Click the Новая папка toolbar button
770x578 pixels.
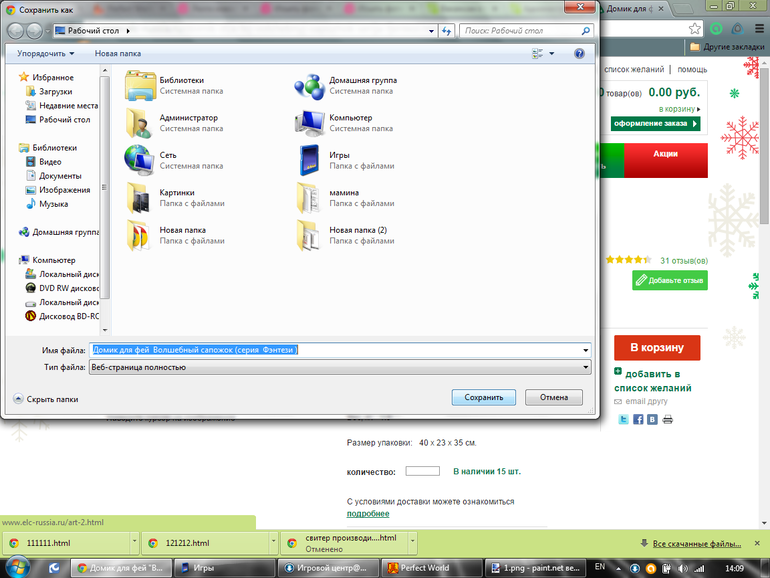pos(118,54)
